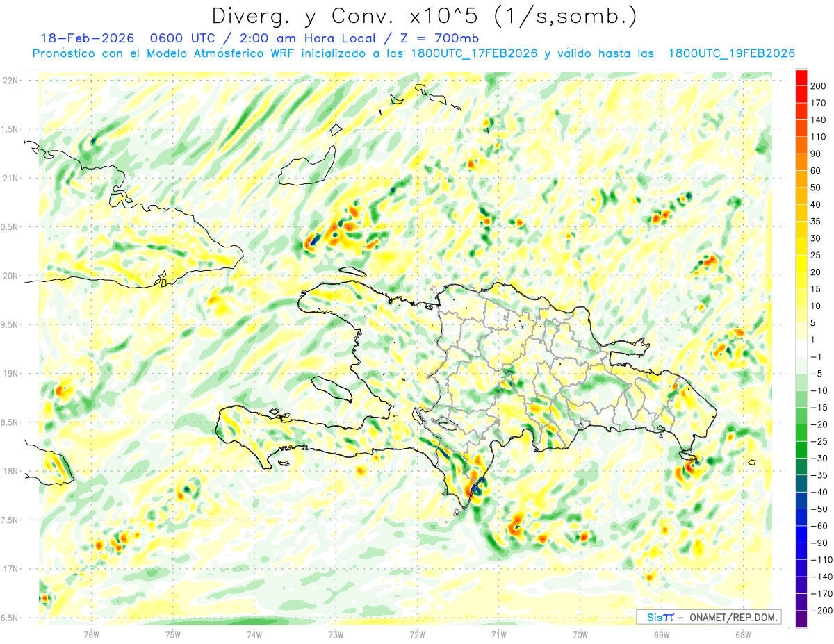Click the '71W' longitude label

pyautogui.click(x=498, y=634)
